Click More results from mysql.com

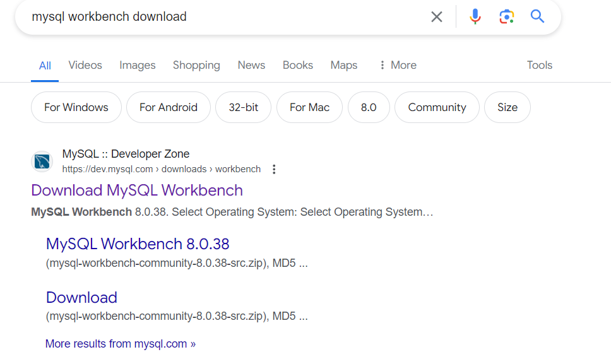tap(121, 344)
